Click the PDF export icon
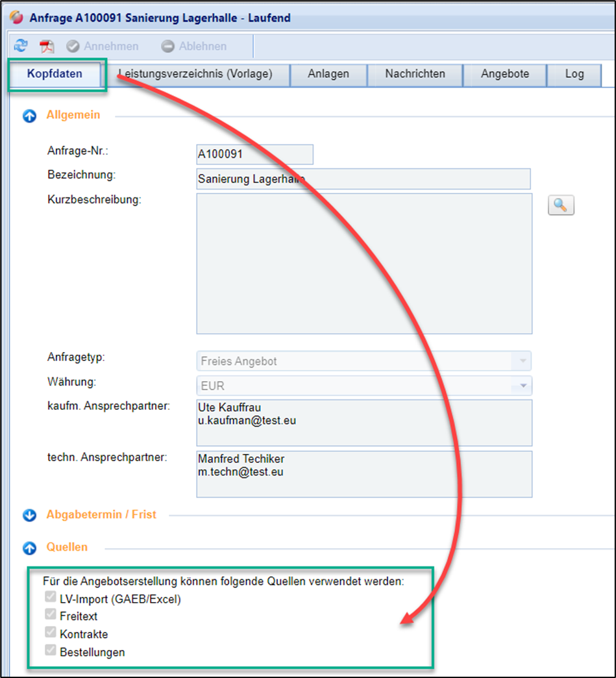Image resolution: width=616 pixels, height=678 pixels. pos(47,47)
